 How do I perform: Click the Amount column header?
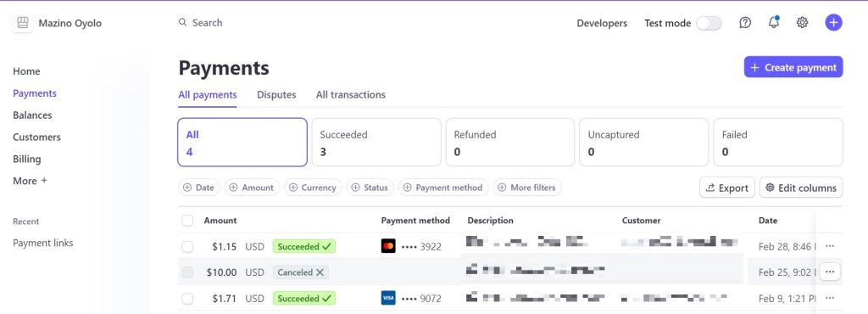(x=220, y=221)
